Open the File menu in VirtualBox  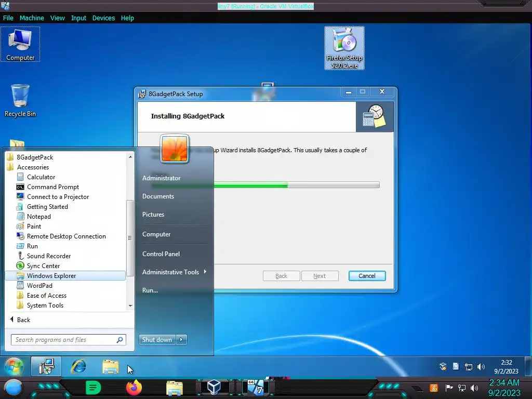8,18
